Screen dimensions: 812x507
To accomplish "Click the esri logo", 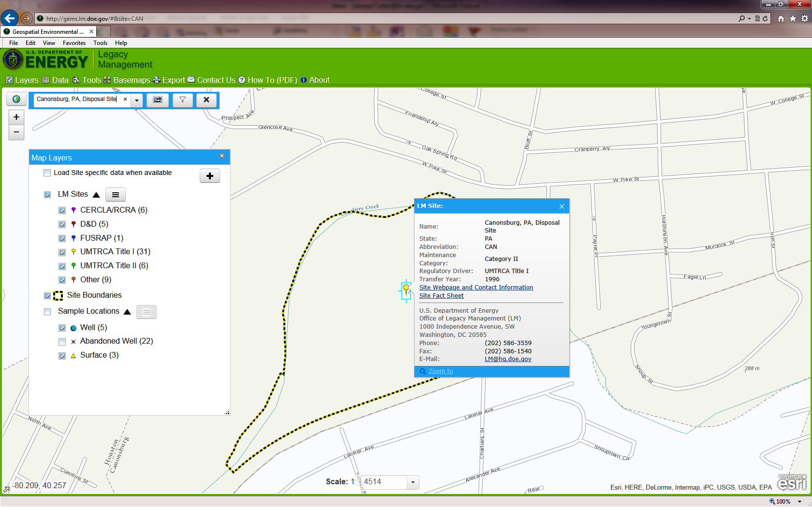I will (x=792, y=482).
